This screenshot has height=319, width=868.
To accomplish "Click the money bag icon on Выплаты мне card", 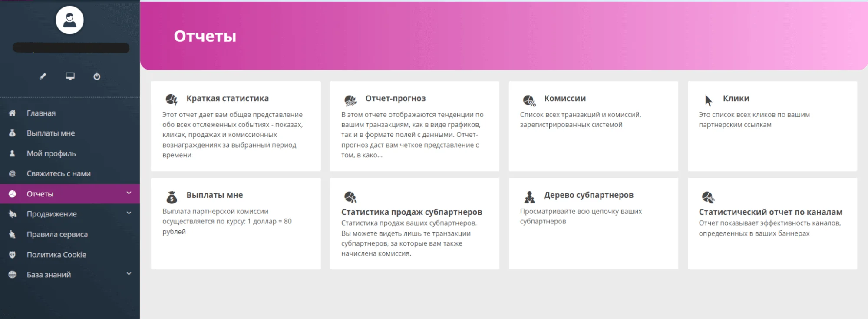I will pyautogui.click(x=172, y=197).
